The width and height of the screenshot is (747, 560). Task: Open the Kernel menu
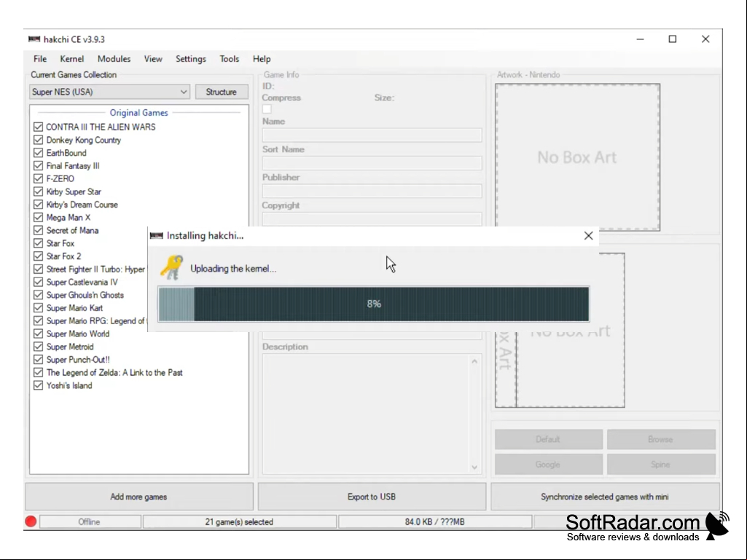point(72,59)
